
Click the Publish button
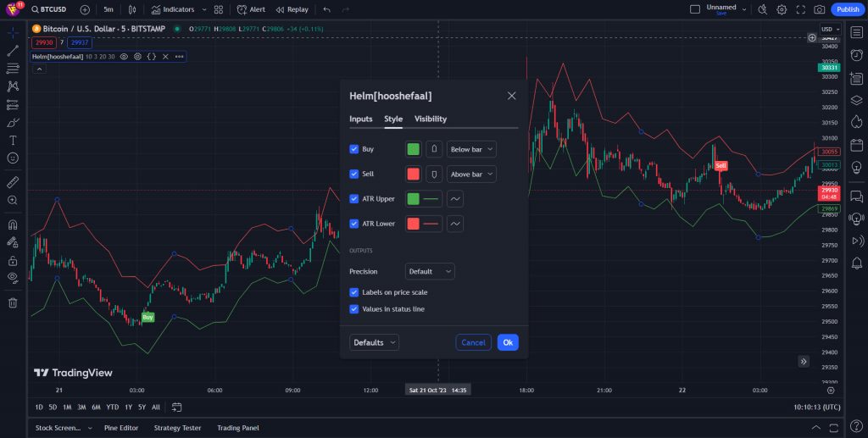coord(848,9)
